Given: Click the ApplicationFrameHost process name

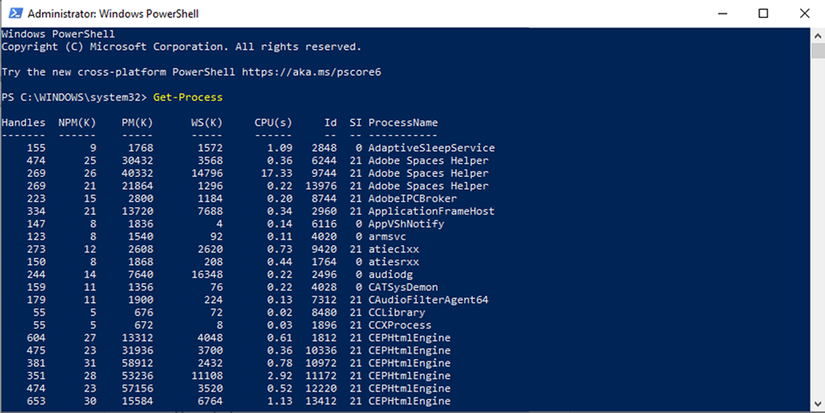Looking at the screenshot, I should coord(431,212).
